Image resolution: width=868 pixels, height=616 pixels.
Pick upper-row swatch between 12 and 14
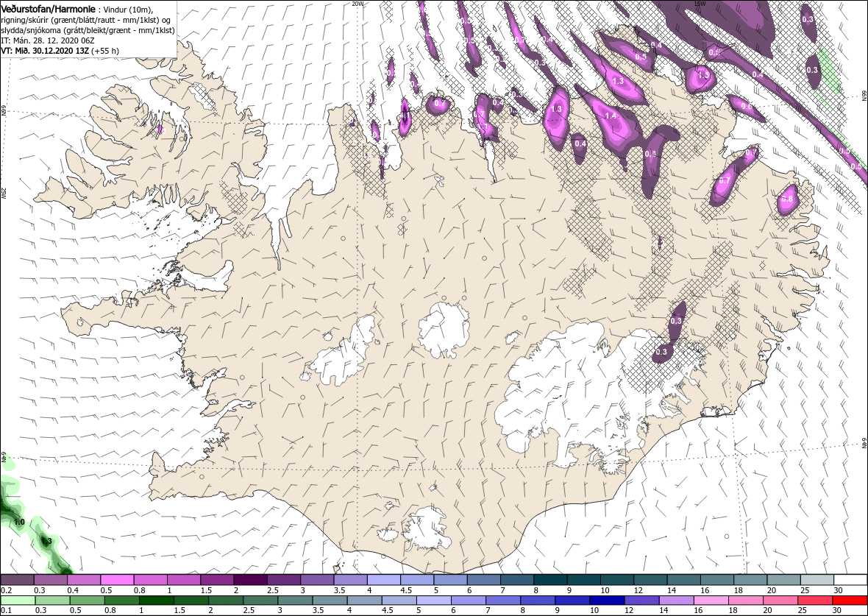[650, 580]
